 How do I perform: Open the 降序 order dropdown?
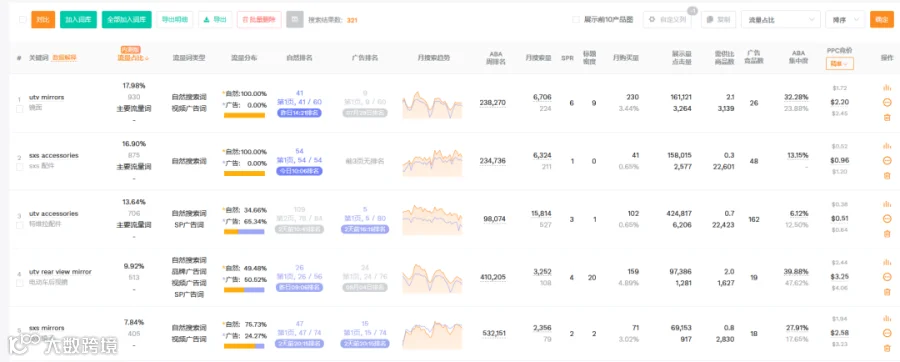845,20
